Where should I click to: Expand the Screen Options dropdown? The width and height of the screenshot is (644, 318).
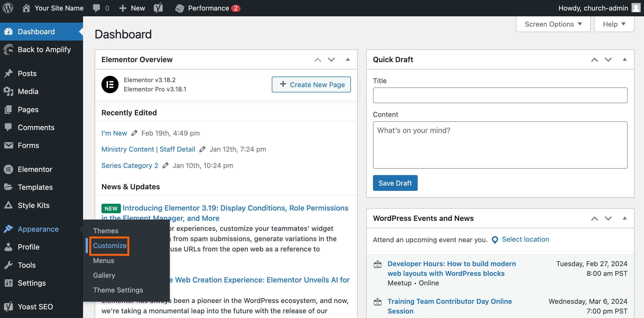(x=553, y=24)
